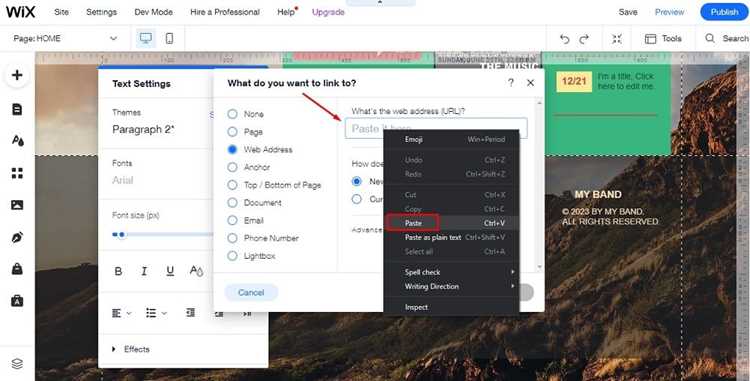This screenshot has width=750, height=381.
Task: Click the redo arrow icon
Action: (584, 39)
